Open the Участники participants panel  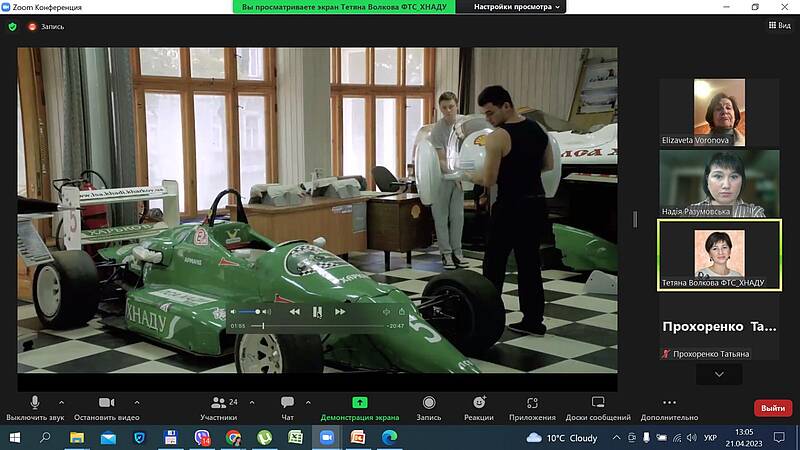pyautogui.click(x=219, y=408)
